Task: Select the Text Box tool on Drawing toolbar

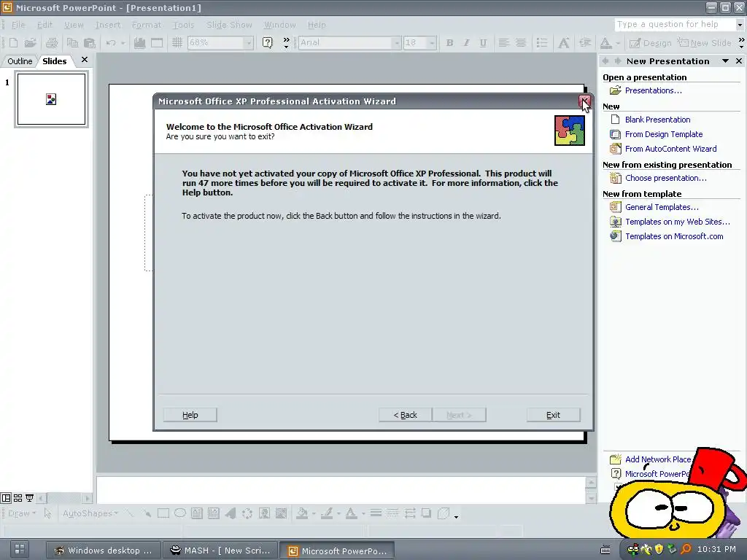Action: coord(197,513)
